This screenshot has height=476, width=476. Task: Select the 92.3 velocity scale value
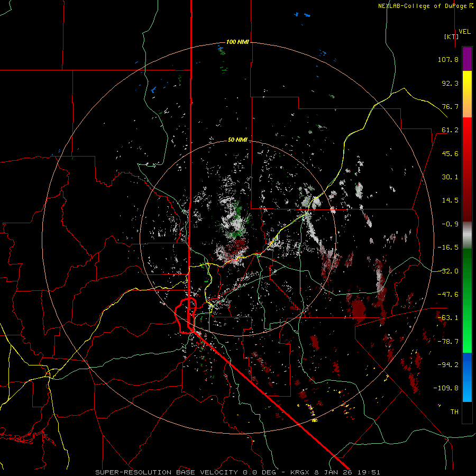tap(450, 83)
